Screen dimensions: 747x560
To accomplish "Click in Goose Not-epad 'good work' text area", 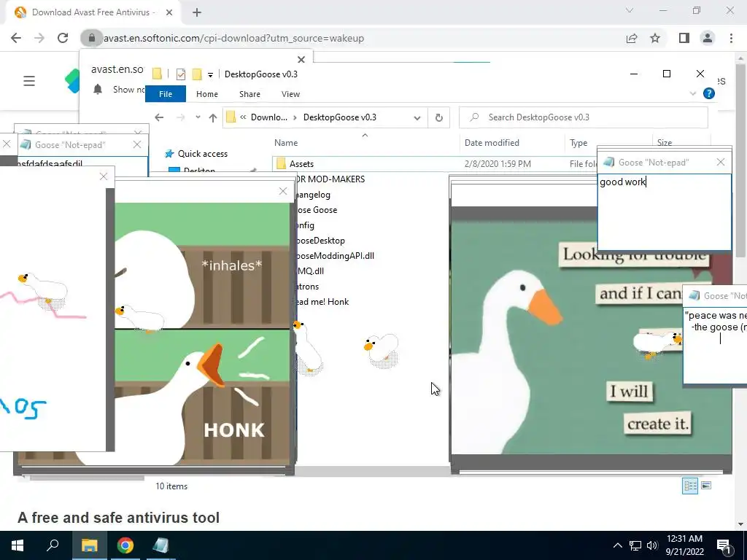I will [664, 212].
